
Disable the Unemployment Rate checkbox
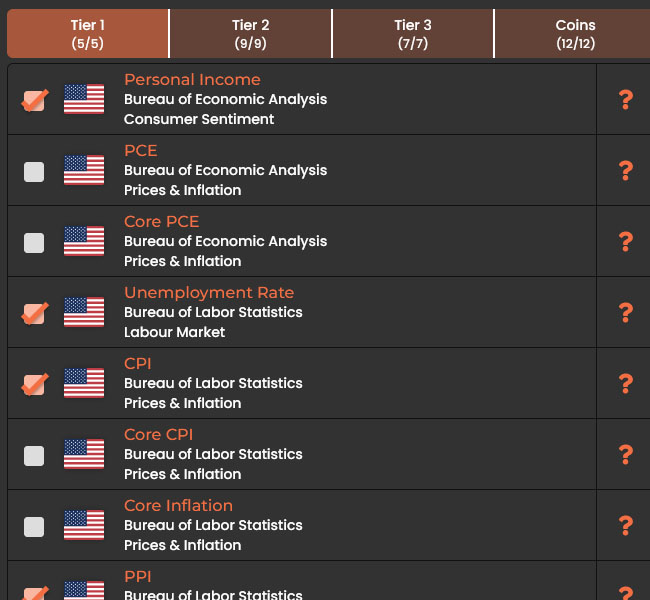click(x=34, y=313)
